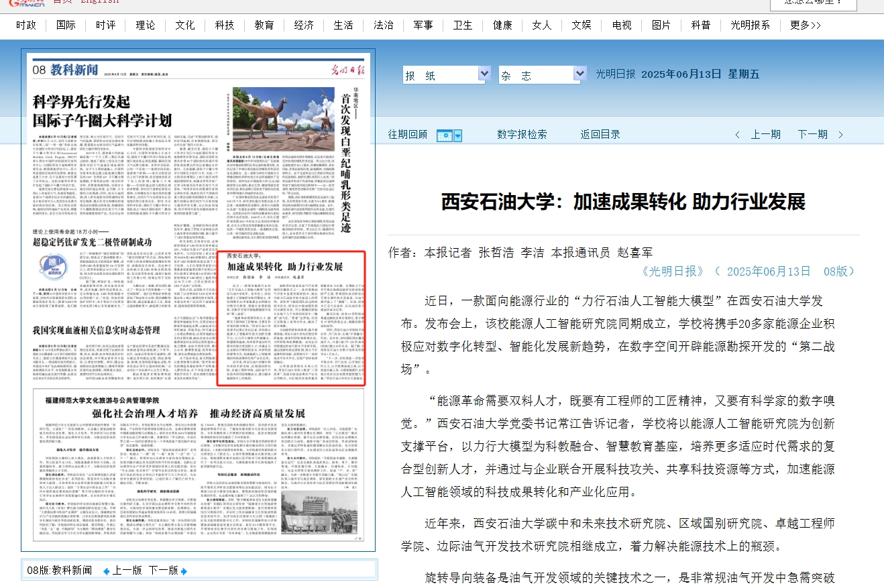
Task: Click the 上一版 blue arrow icon
Action: tap(106, 571)
